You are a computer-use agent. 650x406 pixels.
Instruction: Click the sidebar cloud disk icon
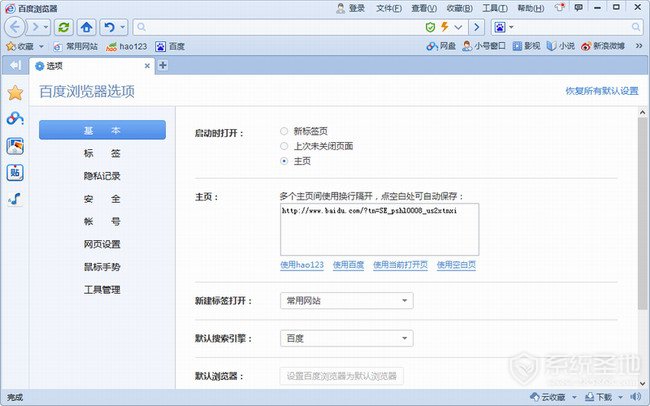pos(15,119)
